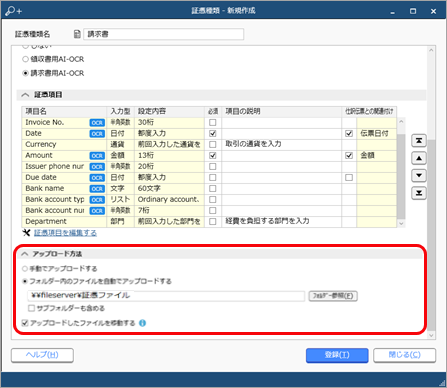Move selected item up one row

[x=419, y=158]
